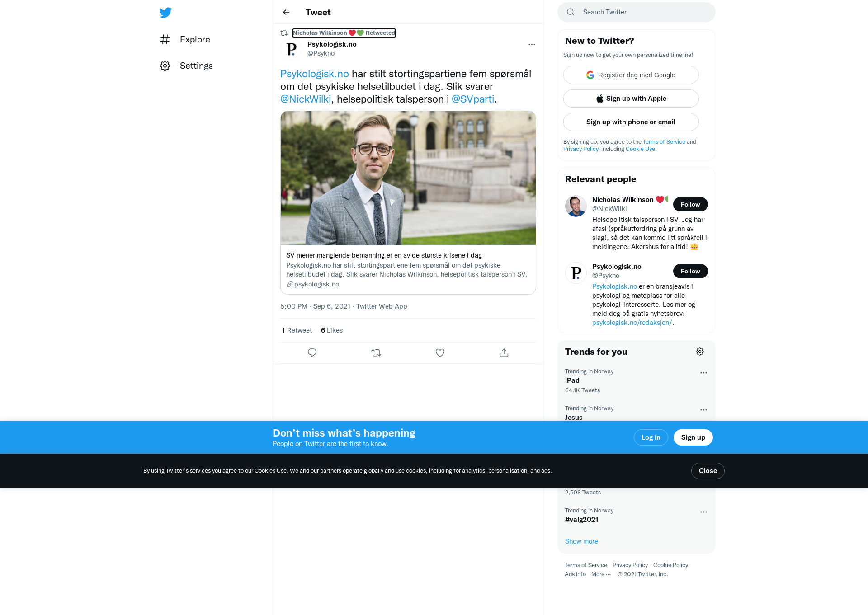Click Sign up with Apple
Image resolution: width=868 pixels, height=615 pixels.
631,99
